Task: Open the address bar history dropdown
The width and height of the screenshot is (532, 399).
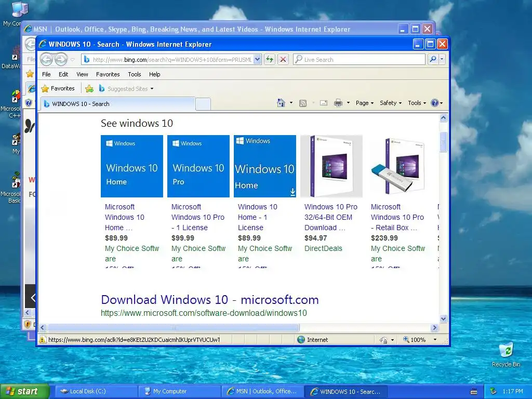Action: coord(257,59)
